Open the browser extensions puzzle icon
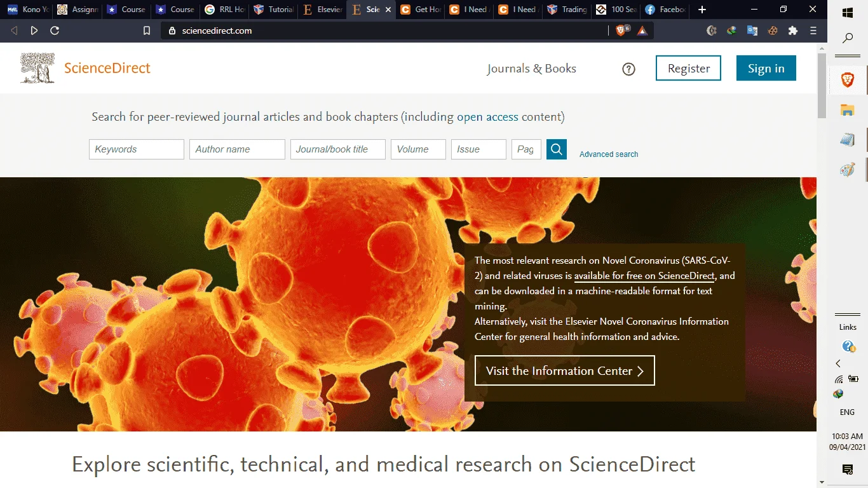Screen dimensions: 868x488 coord(792,30)
